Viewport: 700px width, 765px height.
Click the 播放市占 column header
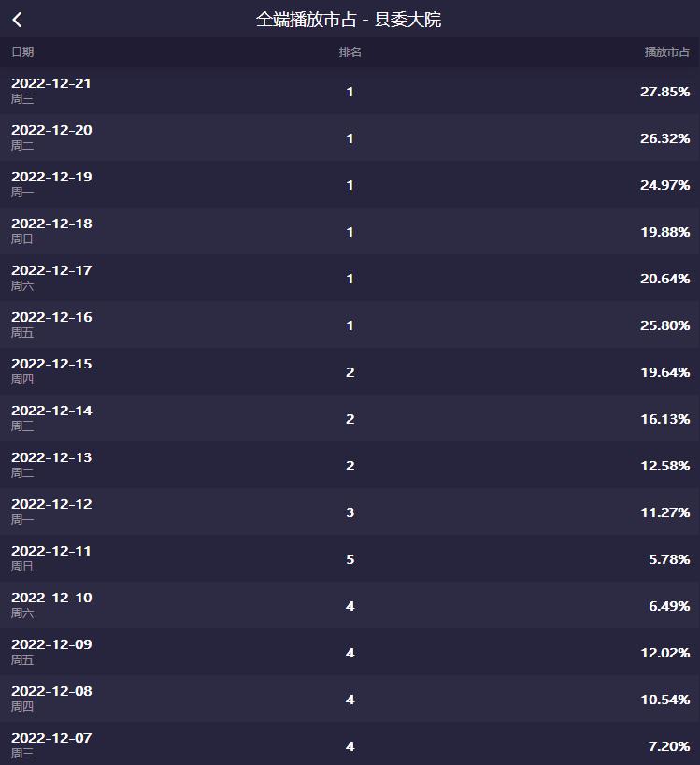click(666, 52)
